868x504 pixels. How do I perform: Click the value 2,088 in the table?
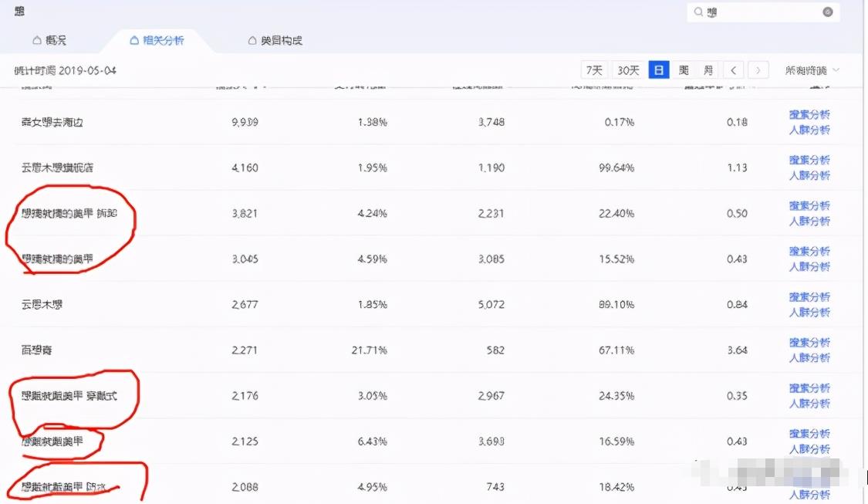pos(245,487)
